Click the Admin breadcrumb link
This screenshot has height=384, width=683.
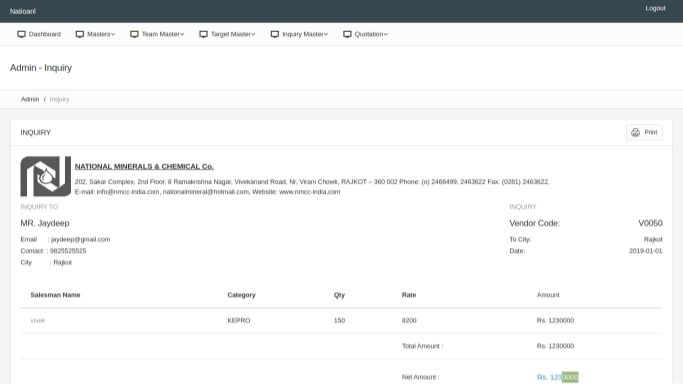30,99
